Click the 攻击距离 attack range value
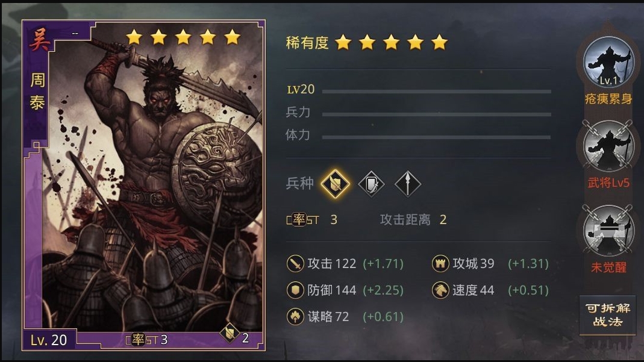Viewport: 644px width, 362px height. point(443,220)
